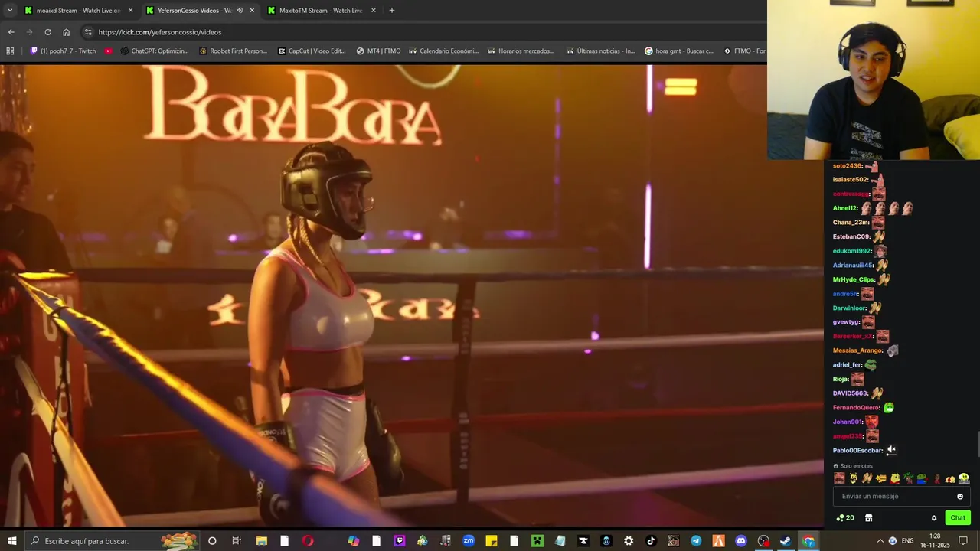Open the Kick channel shop icon
Screen dimensions: 980x551
pyautogui.click(x=869, y=518)
